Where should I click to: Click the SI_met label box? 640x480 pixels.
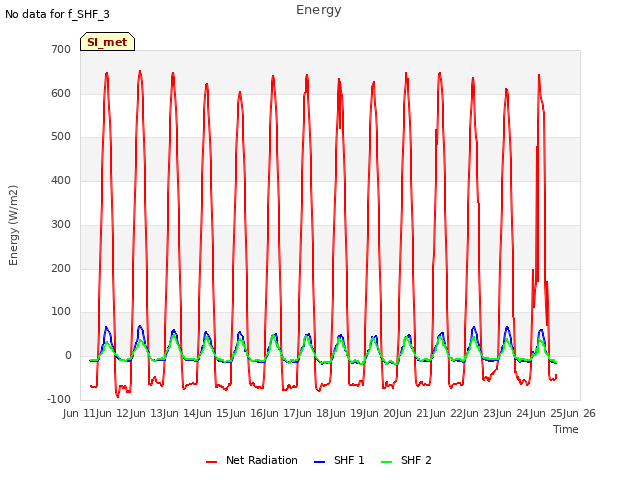click(107, 42)
